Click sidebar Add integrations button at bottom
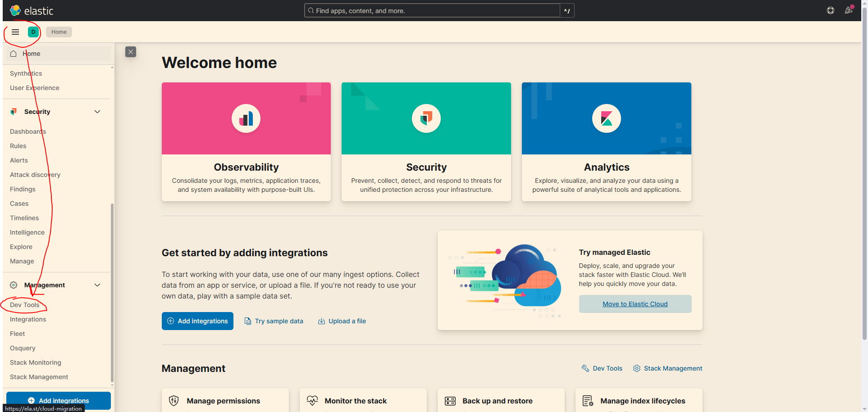 coord(59,400)
